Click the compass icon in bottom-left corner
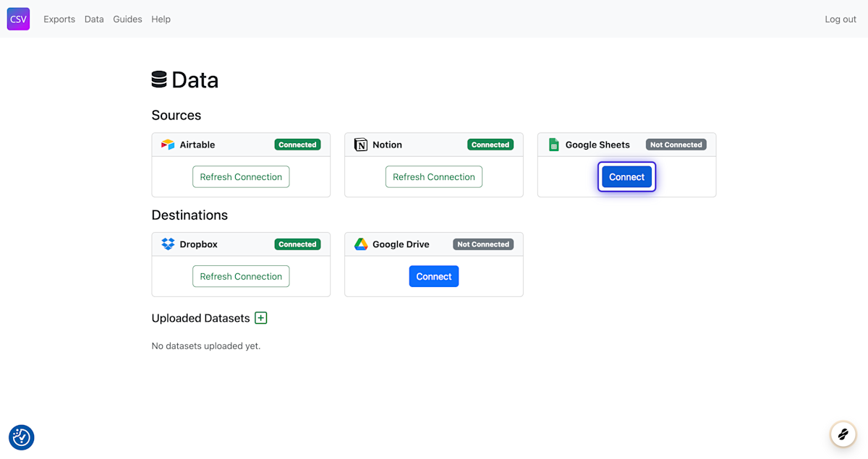868x459 pixels. click(x=21, y=437)
